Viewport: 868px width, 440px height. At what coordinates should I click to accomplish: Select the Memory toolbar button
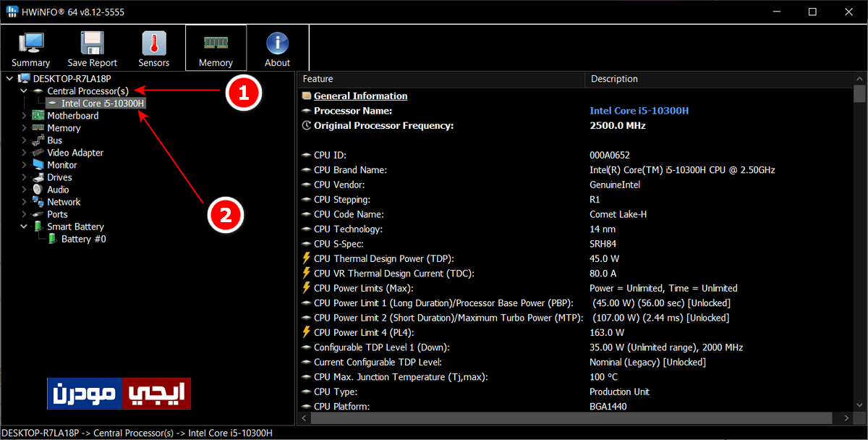(216, 48)
